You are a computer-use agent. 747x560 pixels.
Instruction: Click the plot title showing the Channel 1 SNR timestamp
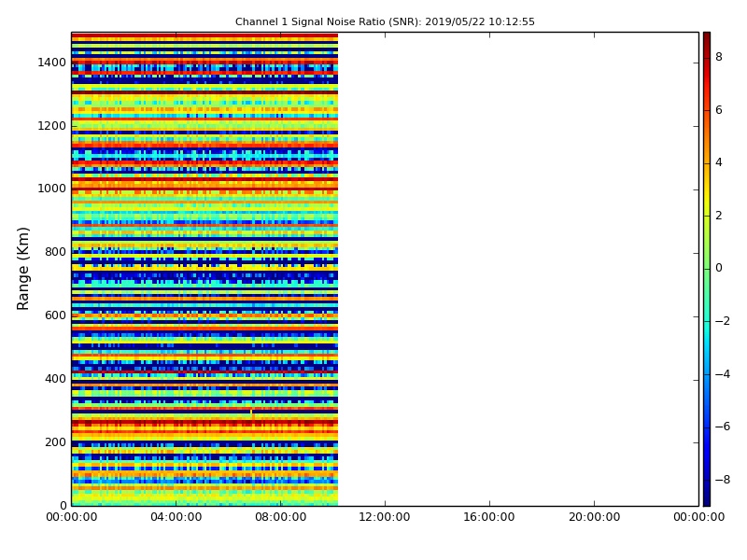[x=385, y=21]
